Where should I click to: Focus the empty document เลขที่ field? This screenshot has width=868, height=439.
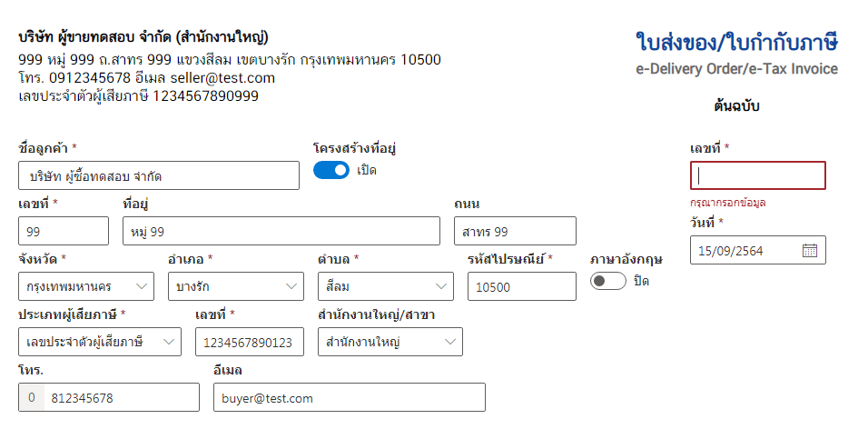758,175
